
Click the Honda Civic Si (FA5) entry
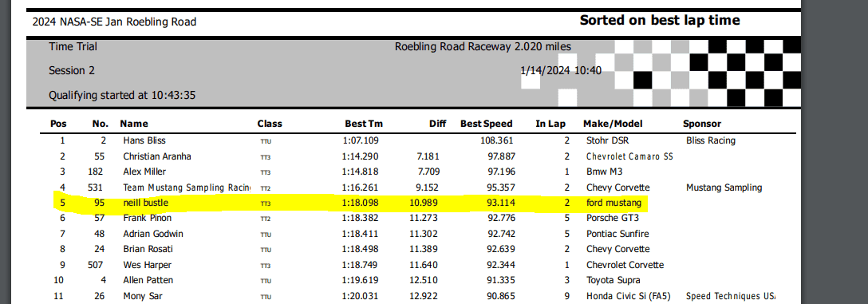(x=629, y=296)
